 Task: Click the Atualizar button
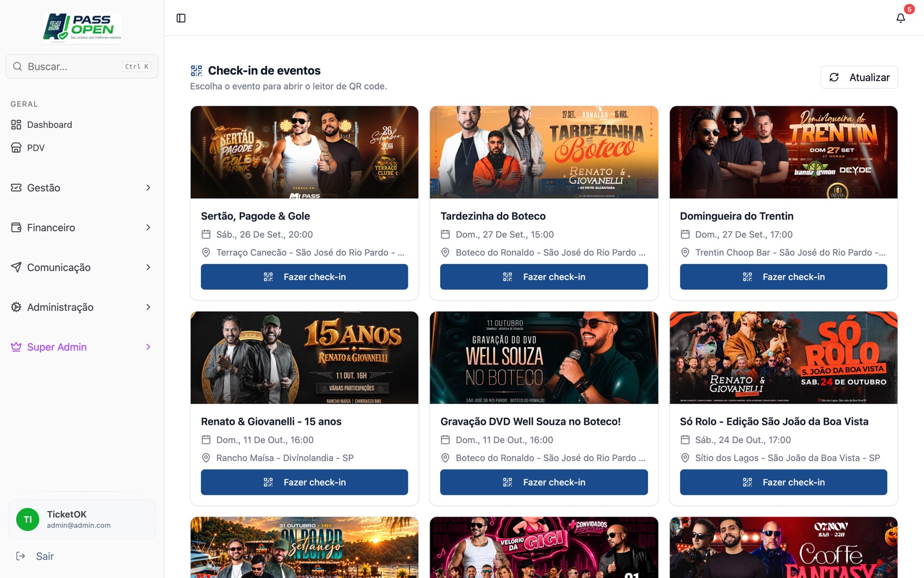[x=859, y=77]
